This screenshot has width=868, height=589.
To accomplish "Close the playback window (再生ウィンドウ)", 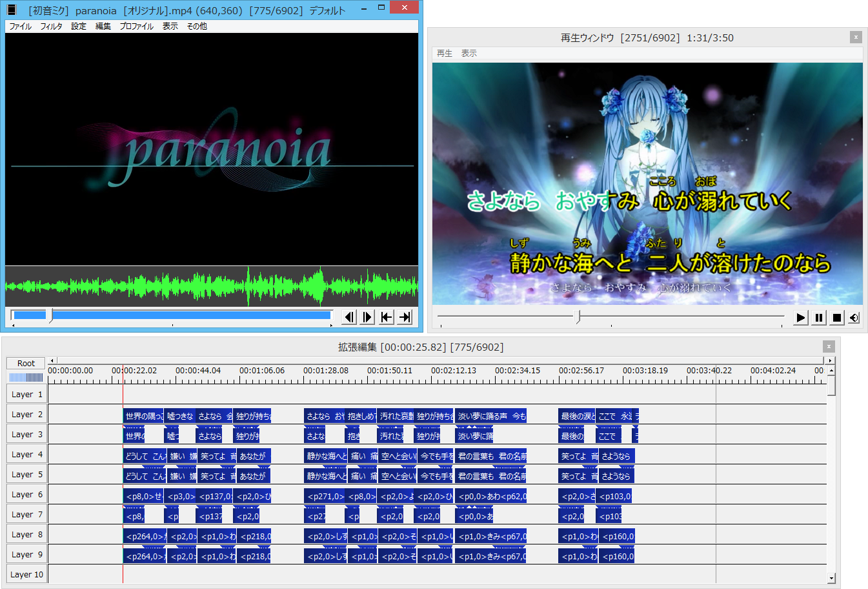I will pyautogui.click(x=856, y=37).
